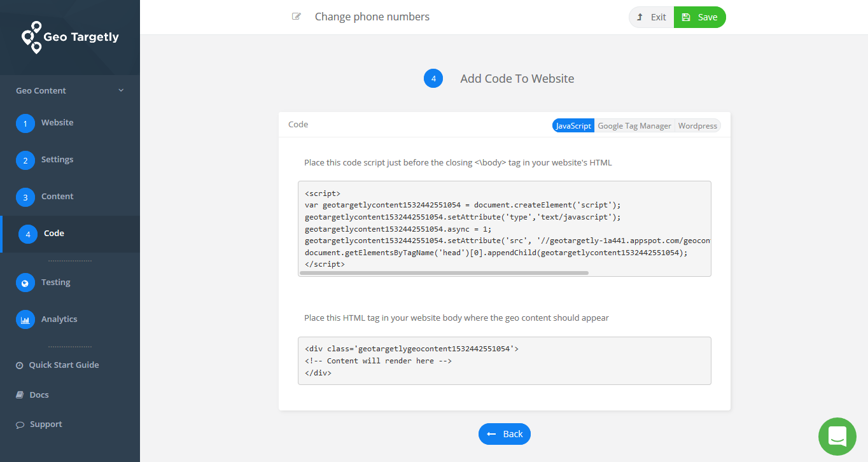
Task: Click the step 4 circle beside Code
Action: [x=28, y=234]
